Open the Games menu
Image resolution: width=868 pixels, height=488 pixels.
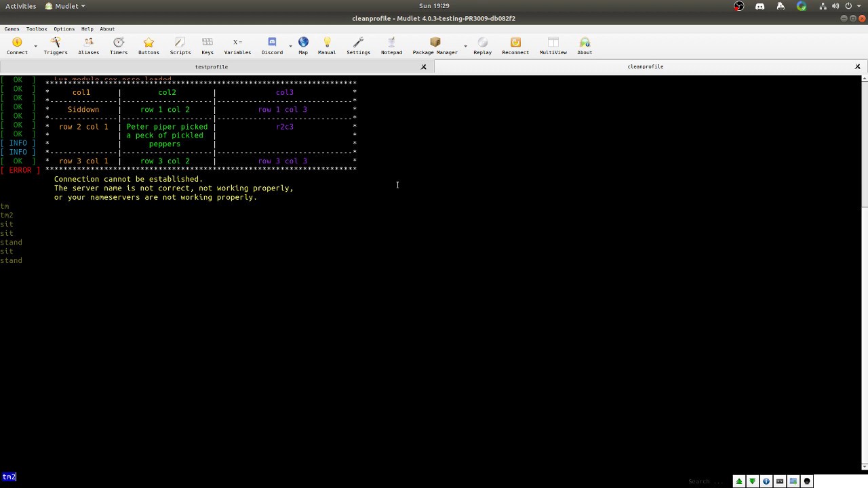click(x=12, y=29)
